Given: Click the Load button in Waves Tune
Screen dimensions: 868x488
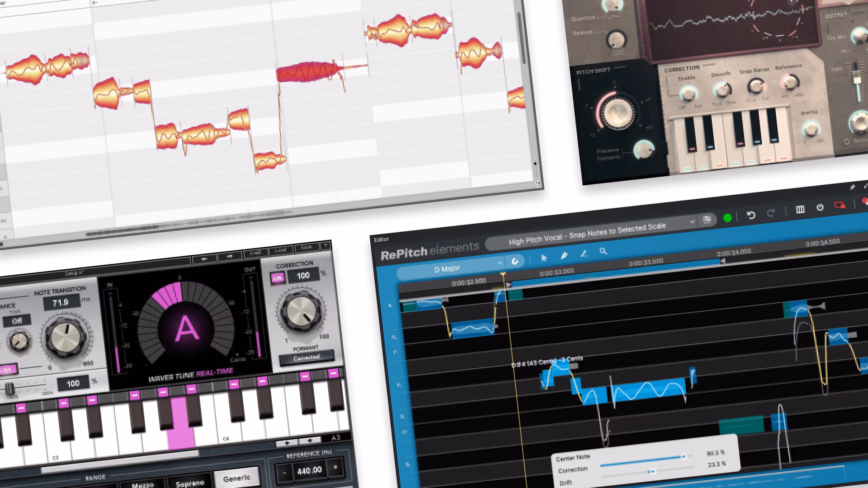Looking at the screenshot, I should (280, 250).
